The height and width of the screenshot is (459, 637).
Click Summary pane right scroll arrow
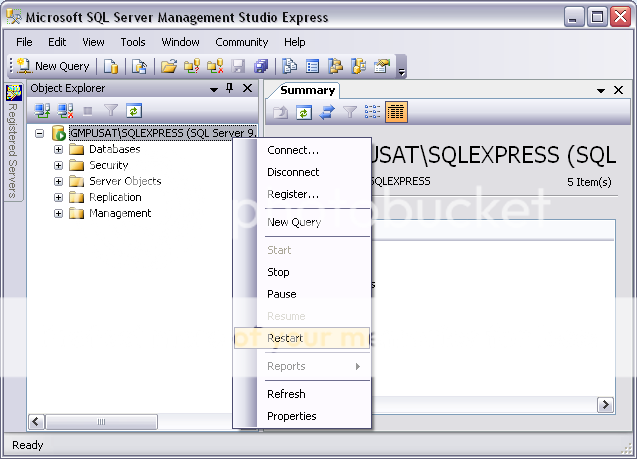click(605, 405)
